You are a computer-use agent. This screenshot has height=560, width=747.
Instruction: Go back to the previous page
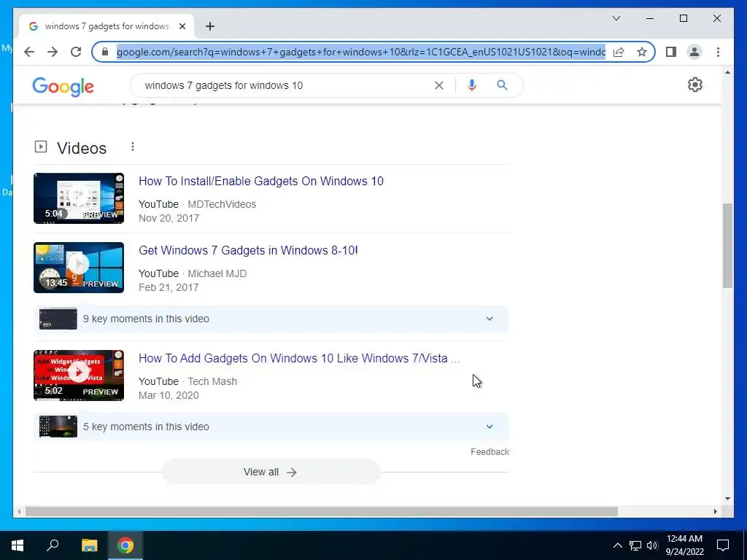pos(29,52)
